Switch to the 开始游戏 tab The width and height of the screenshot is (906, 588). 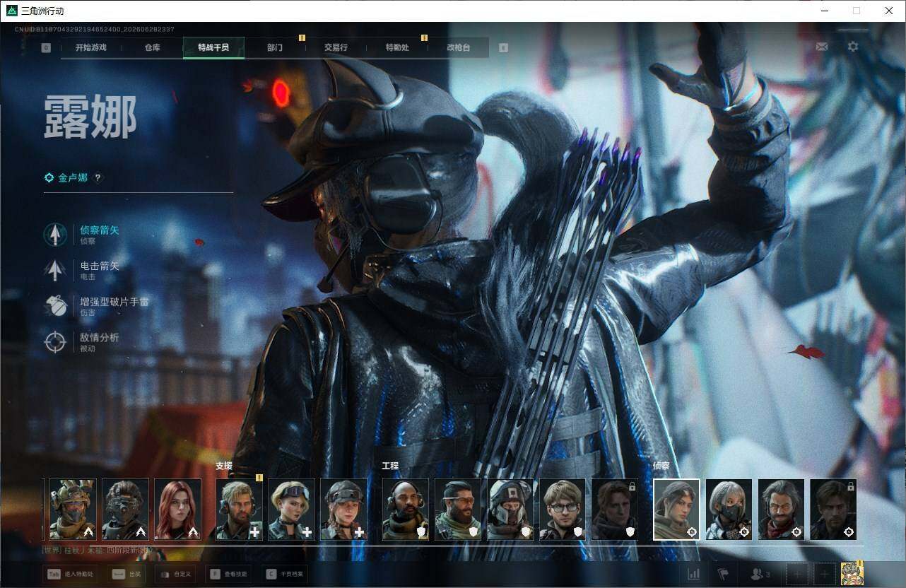point(91,48)
